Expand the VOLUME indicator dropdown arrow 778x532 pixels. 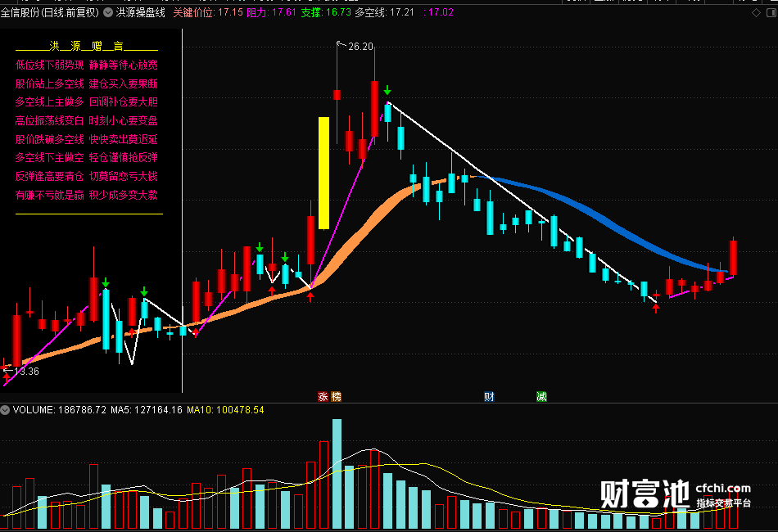pos(5,410)
